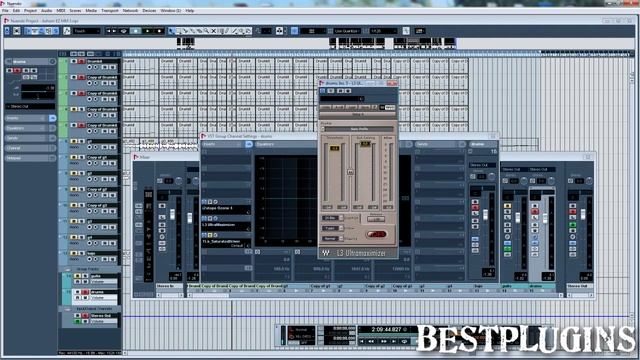Viewport: 640px width, 360px height.
Task: Click the L3 Basic Profile selector
Action: tap(359, 129)
